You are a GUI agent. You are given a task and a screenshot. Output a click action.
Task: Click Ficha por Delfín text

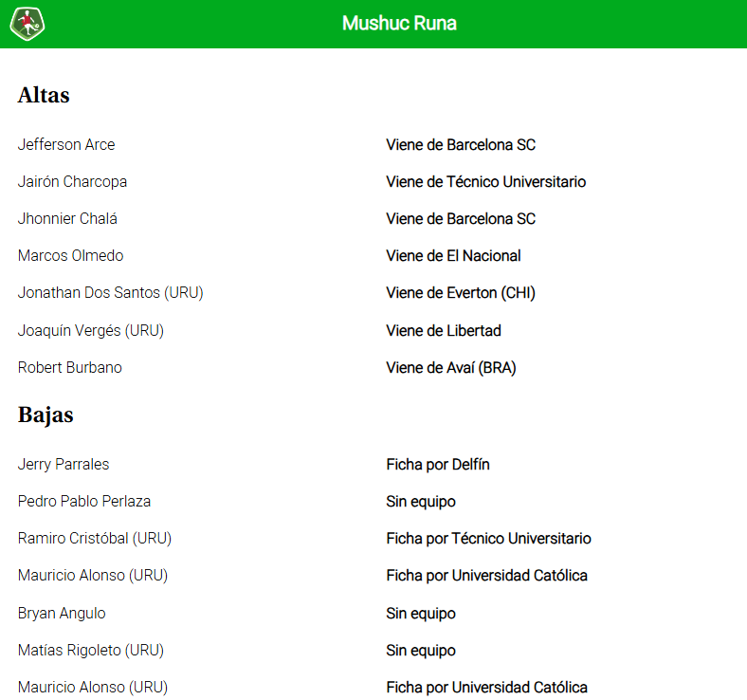click(x=438, y=464)
